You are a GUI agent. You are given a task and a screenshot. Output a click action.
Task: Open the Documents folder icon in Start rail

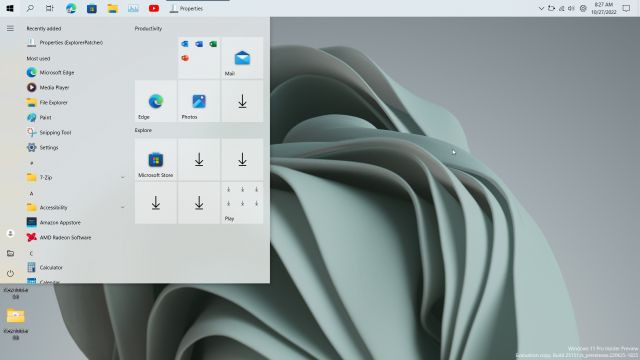[x=10, y=253]
